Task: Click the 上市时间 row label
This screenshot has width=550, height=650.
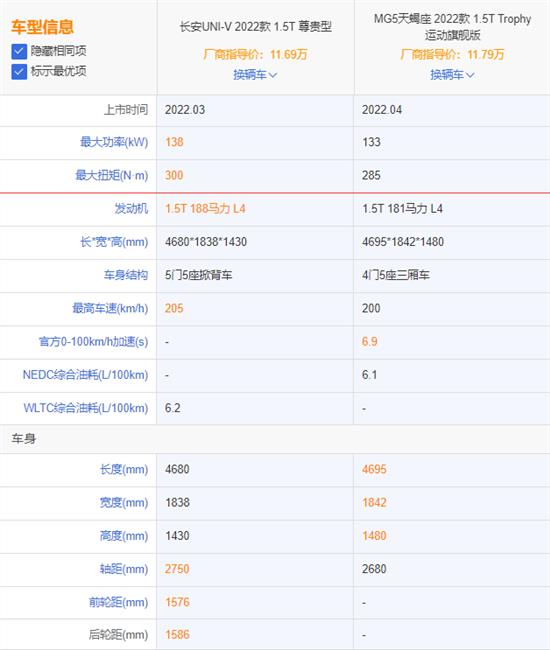Action: click(126, 110)
